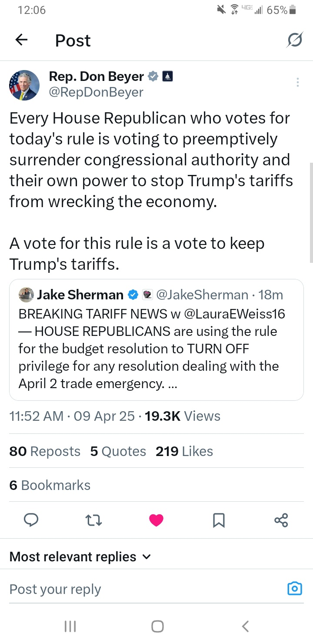Toggle the pink heart like button
This screenshot has height=644, width=313.
[156, 520]
